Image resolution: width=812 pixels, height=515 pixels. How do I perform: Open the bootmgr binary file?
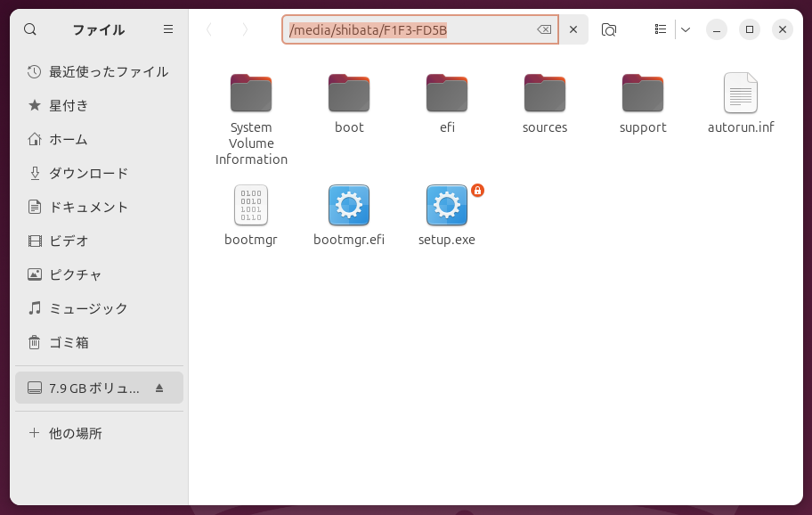[x=251, y=205]
